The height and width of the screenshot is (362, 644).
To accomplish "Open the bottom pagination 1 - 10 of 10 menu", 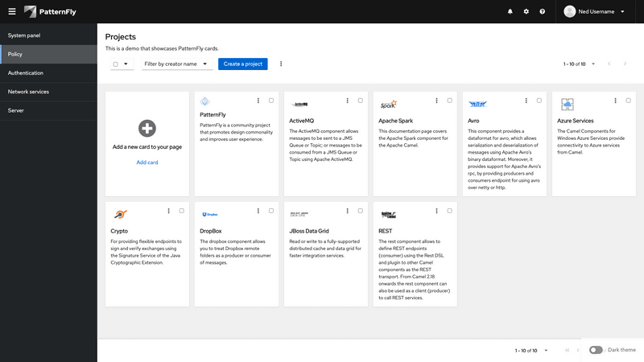I will point(531,351).
